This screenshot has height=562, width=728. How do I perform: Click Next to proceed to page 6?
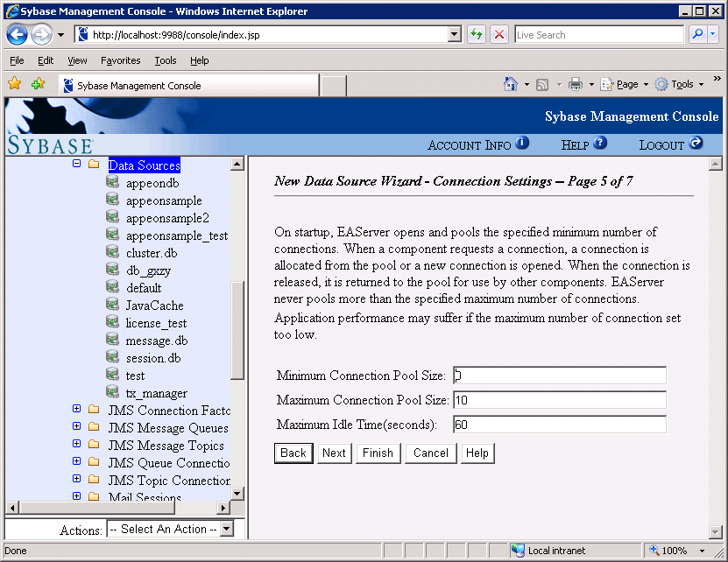(x=334, y=453)
